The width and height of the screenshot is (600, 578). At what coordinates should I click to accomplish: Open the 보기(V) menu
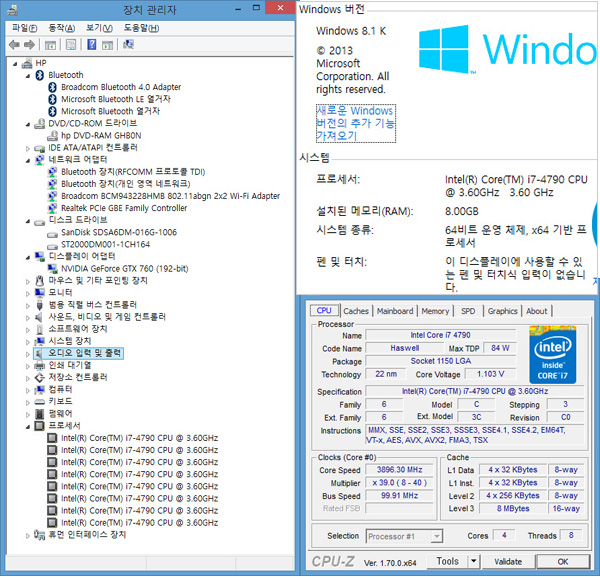[x=99, y=28]
